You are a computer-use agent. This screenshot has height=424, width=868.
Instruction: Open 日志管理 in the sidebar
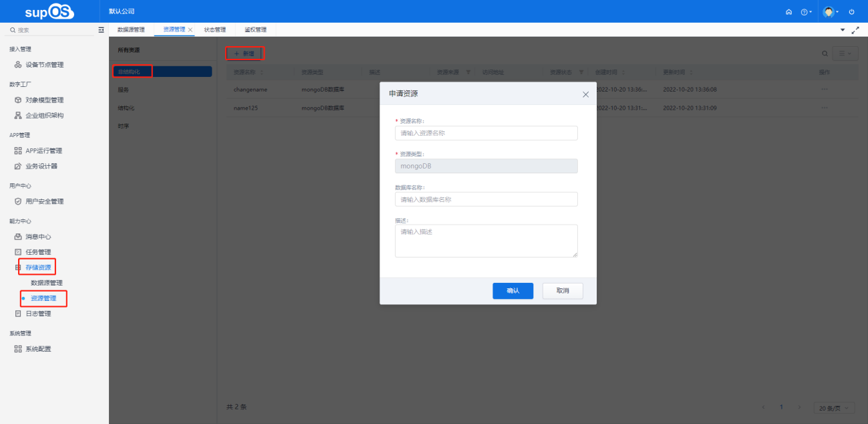[x=38, y=314]
